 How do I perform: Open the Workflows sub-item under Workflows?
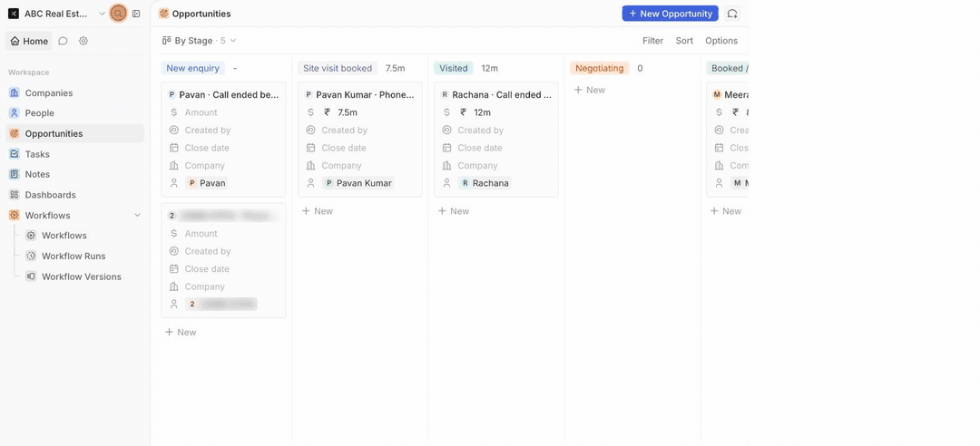tap(83, 236)
